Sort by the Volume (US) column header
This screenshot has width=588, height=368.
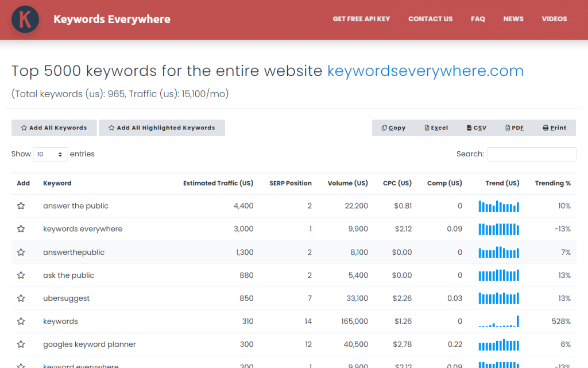pyautogui.click(x=347, y=183)
